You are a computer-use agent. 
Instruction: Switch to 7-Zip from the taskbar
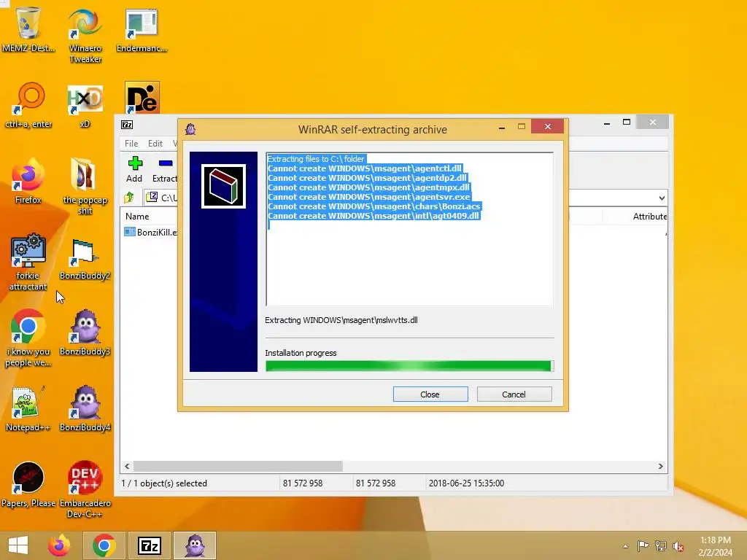(x=149, y=545)
